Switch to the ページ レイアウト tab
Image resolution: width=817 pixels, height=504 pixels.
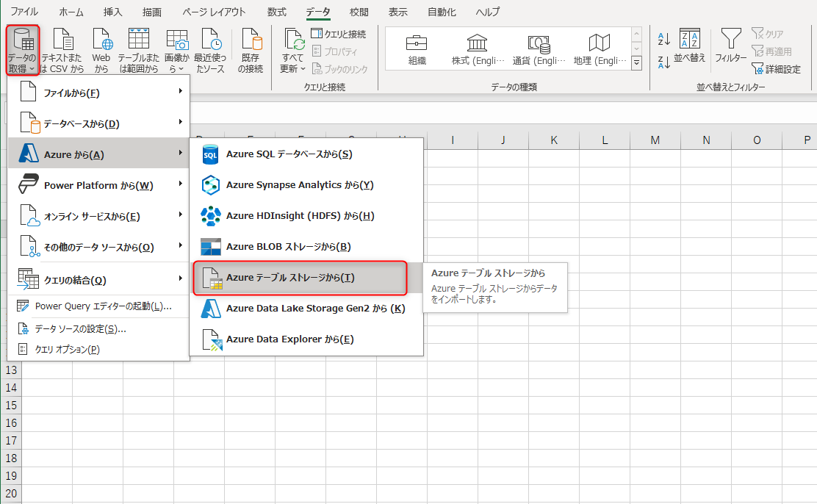214,12
